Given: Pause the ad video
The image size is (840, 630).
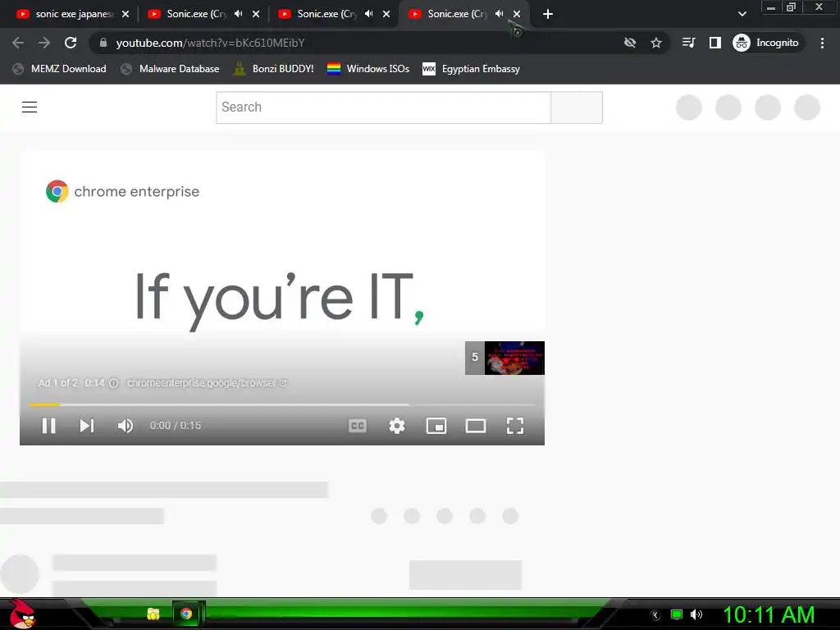Looking at the screenshot, I should click(x=48, y=426).
